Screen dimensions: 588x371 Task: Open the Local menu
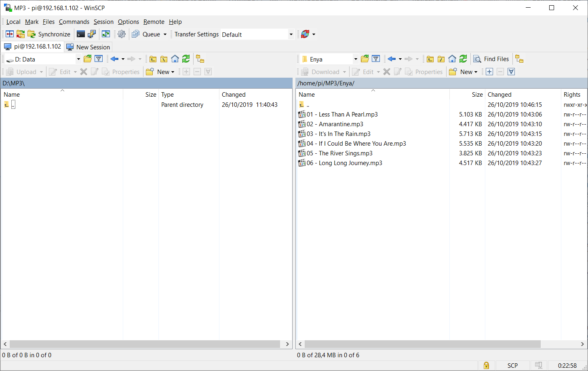pyautogui.click(x=13, y=22)
